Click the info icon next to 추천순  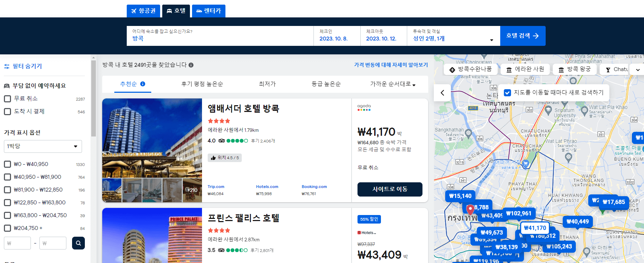click(143, 84)
